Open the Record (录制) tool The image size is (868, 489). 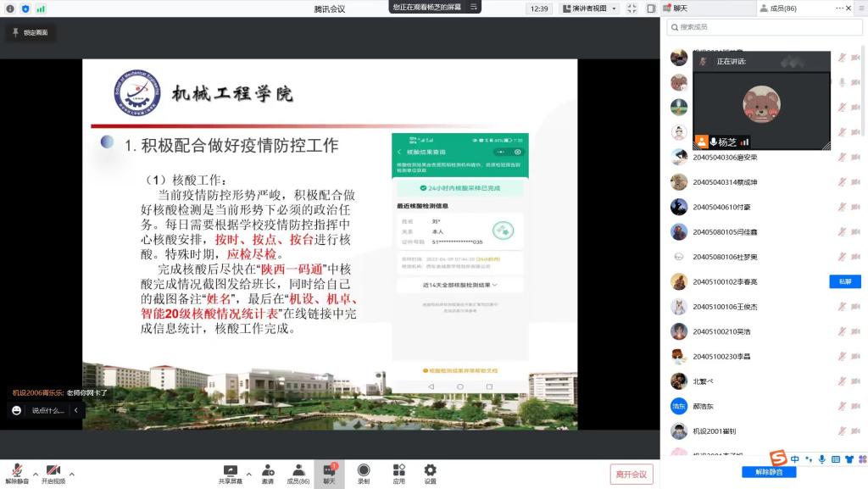coord(364,471)
